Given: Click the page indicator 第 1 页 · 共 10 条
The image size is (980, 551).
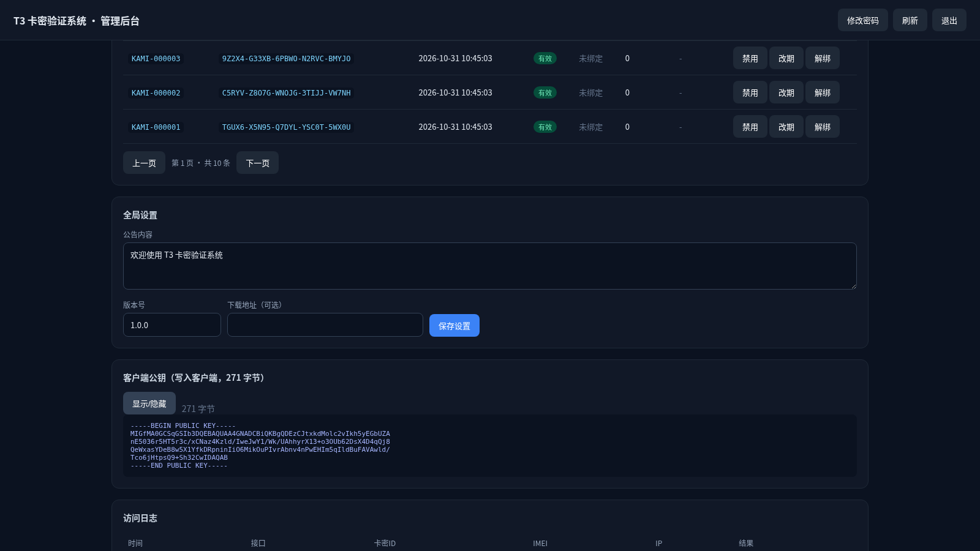Looking at the screenshot, I should tap(201, 163).
